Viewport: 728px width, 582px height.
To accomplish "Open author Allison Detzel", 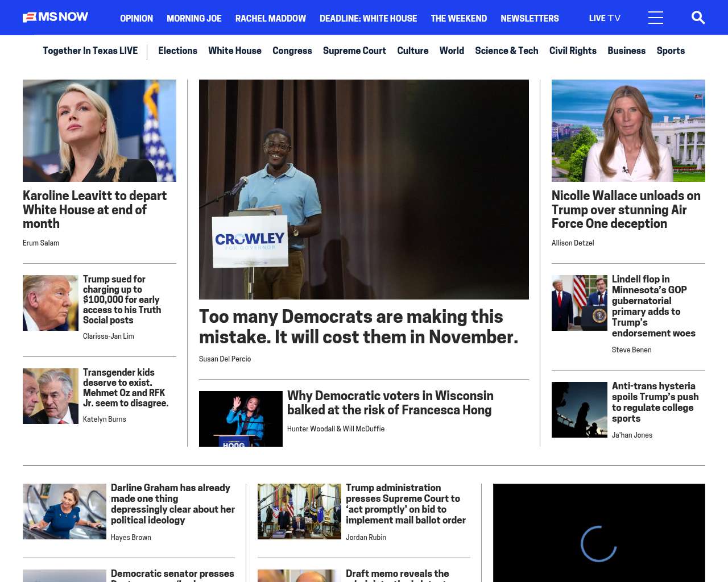I will (x=573, y=243).
